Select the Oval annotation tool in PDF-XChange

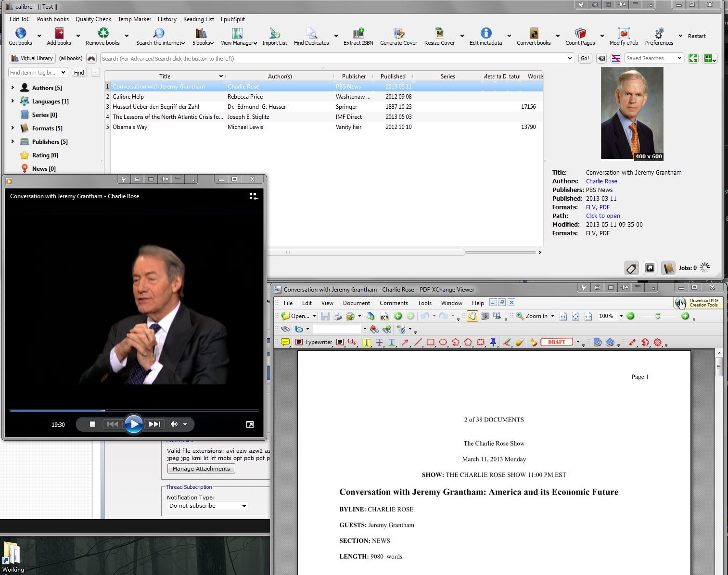443,342
